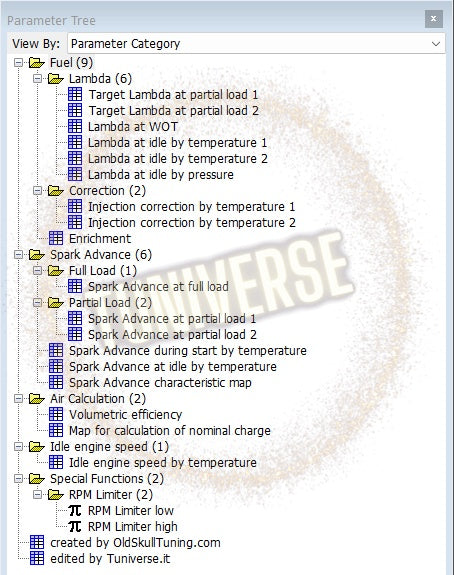This screenshot has height=575, width=454.
Task: Select Idle engine speed by temperature
Action: pos(163,462)
